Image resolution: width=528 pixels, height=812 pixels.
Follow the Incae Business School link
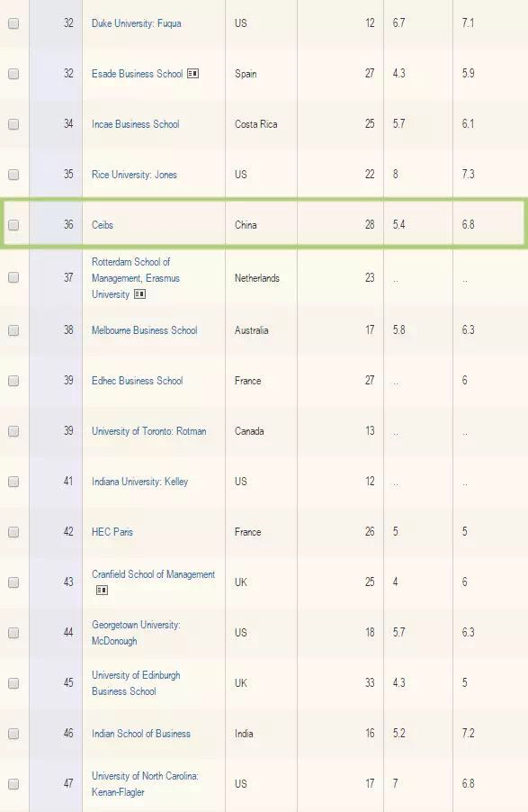(x=135, y=124)
